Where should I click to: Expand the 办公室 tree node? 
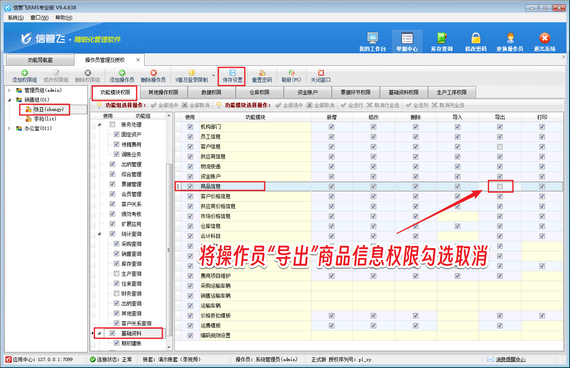click(9, 128)
